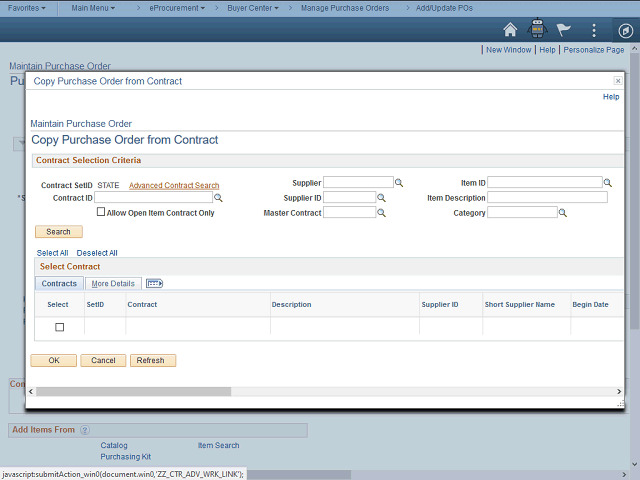Screen dimensions: 640x480
Task: Tick the Select checkbox in contract row
Action: click(x=59, y=327)
